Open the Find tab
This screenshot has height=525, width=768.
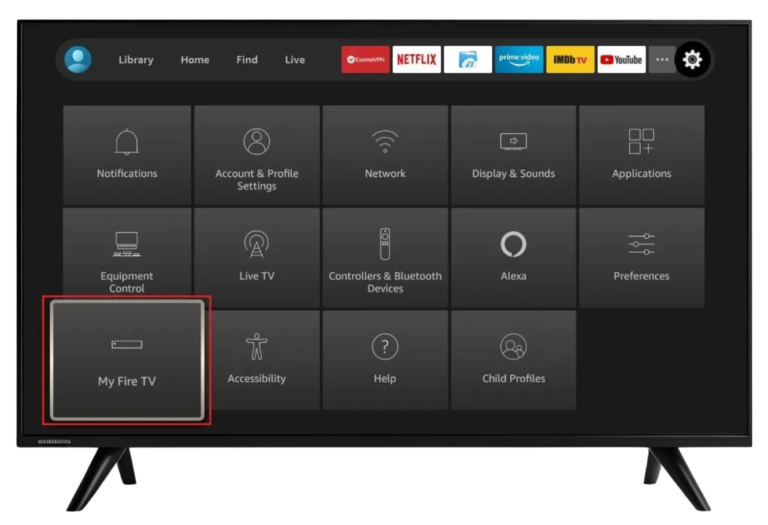point(247,60)
